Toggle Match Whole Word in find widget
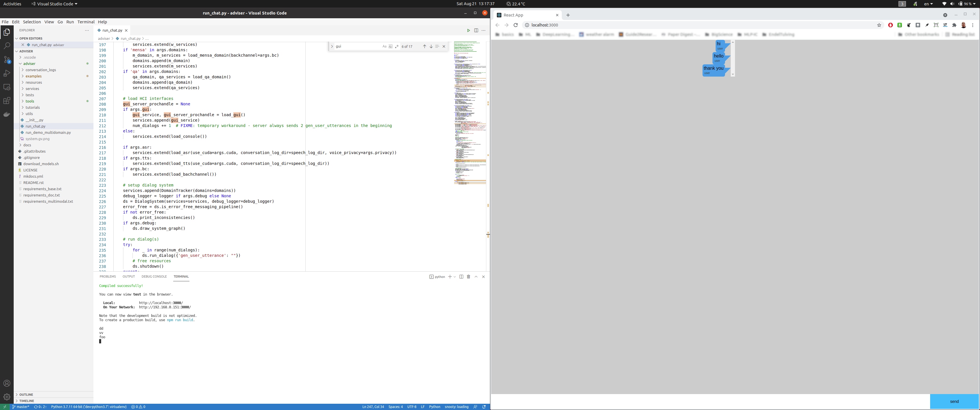The width and height of the screenshot is (980, 410). [x=390, y=46]
